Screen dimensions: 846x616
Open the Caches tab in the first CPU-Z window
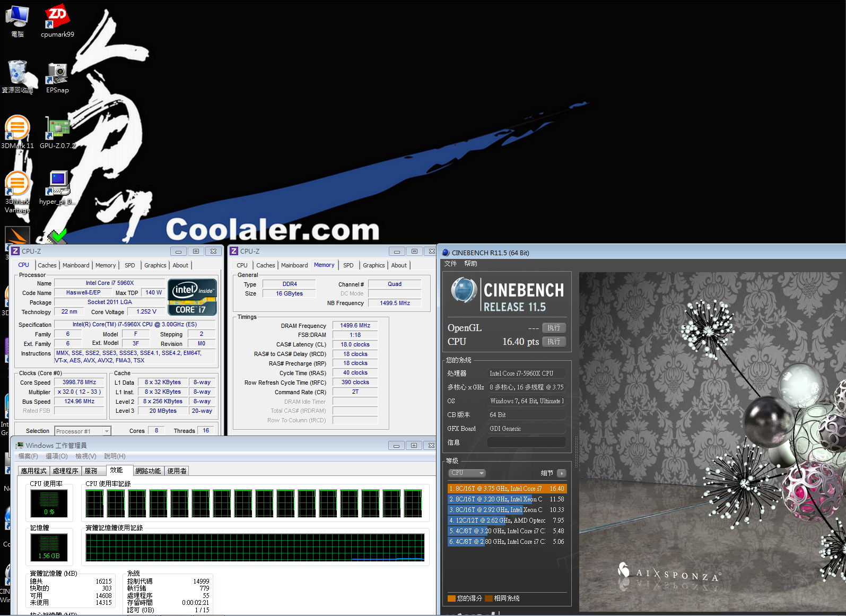(x=47, y=265)
